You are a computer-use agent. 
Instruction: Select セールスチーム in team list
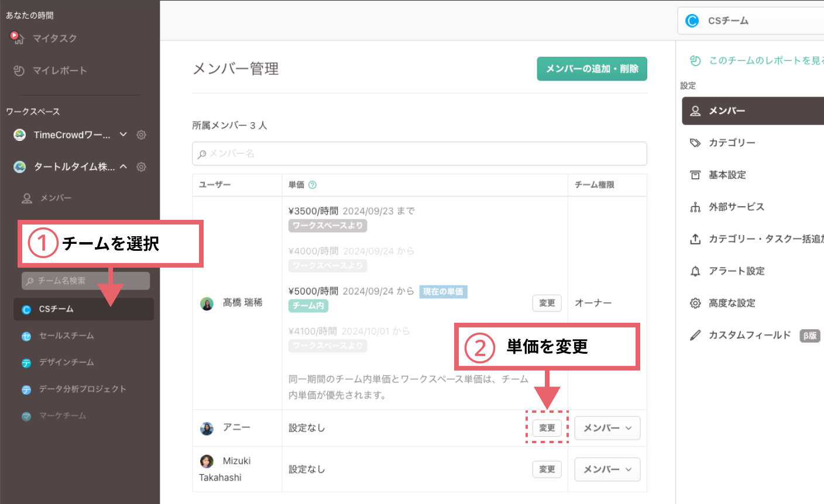tap(66, 336)
